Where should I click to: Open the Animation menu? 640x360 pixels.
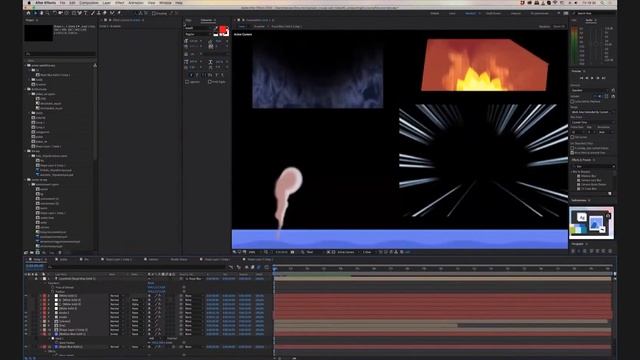click(x=136, y=3)
